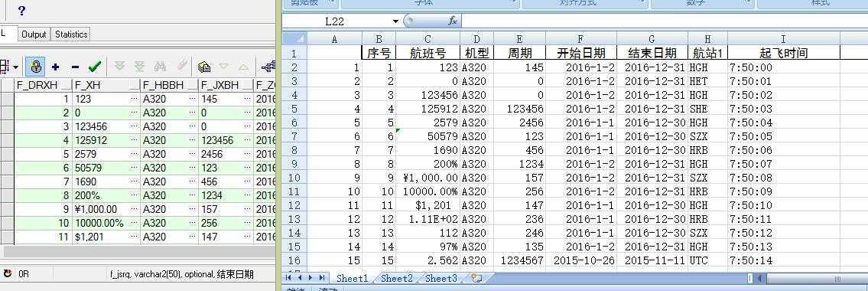Open the ellipsis button beside 200% in F_XH
868x291 pixels.
coord(135,195)
